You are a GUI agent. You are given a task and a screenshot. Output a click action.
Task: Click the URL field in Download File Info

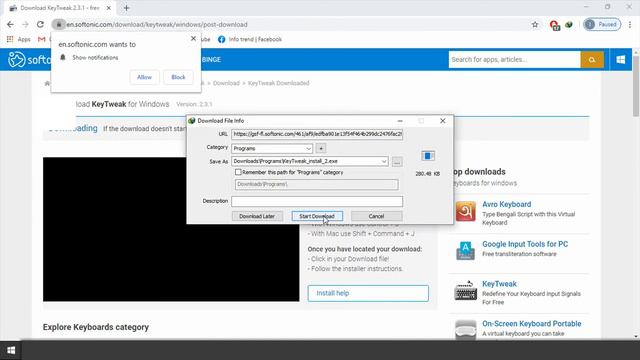click(317, 134)
